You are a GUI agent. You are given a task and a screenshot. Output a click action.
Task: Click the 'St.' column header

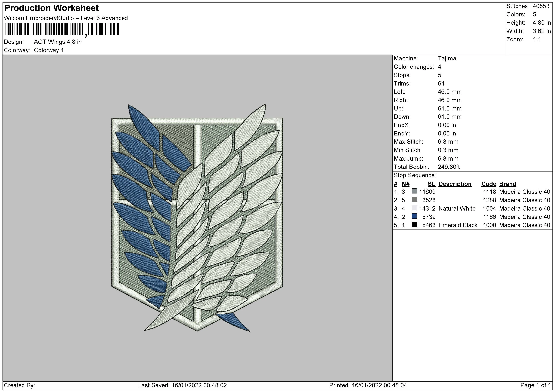click(x=431, y=184)
